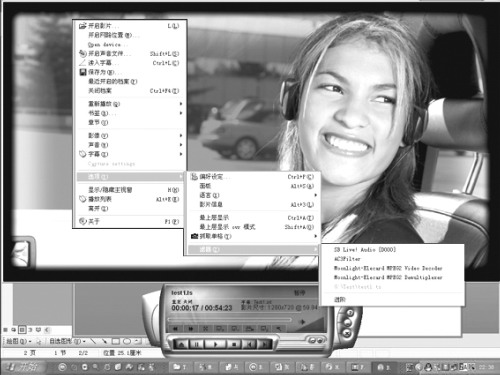
Task: Select AC3Filter in the filters list
Action: 392,259
